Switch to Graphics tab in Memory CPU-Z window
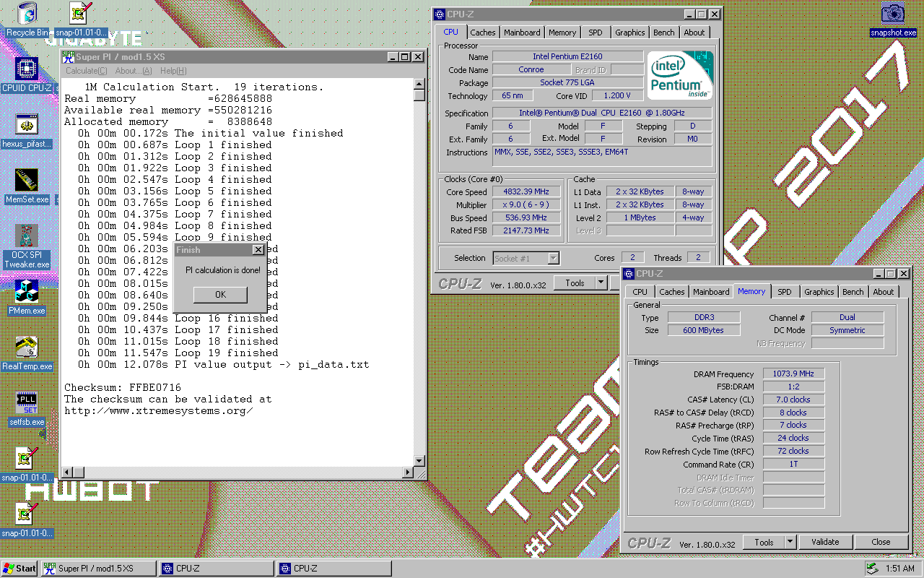This screenshot has height=578, width=924. pyautogui.click(x=819, y=292)
